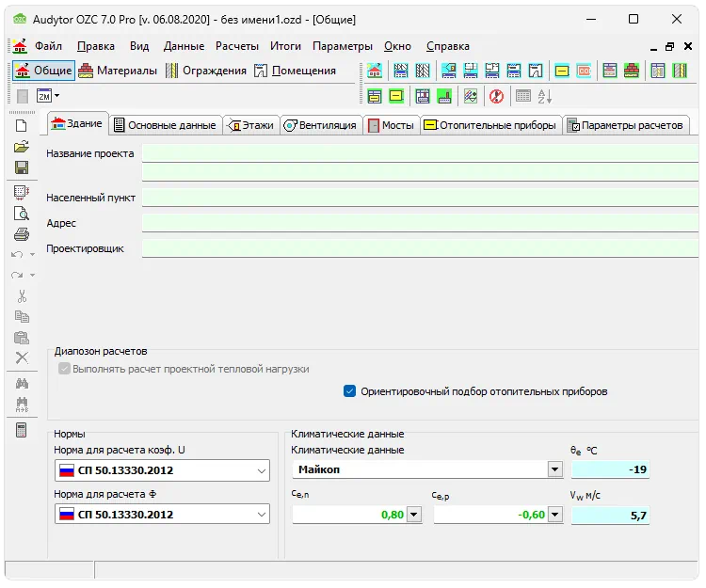The height and width of the screenshot is (588, 706).
Task: Expand climate data dropdown showing Майкоп
Action: click(x=554, y=469)
